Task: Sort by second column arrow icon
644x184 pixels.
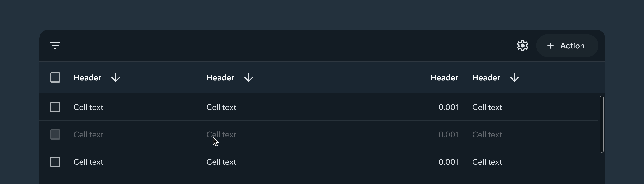Action: coord(248,77)
